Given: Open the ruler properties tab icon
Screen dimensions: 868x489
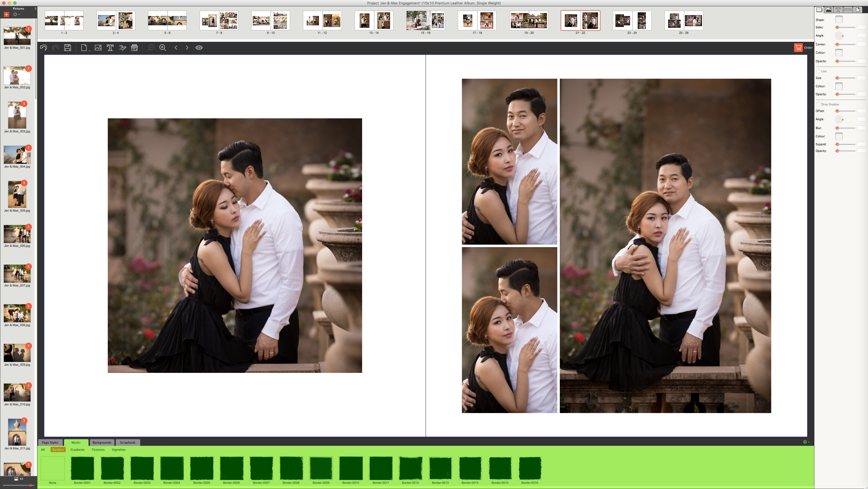Looking at the screenshot, I should (x=848, y=9).
